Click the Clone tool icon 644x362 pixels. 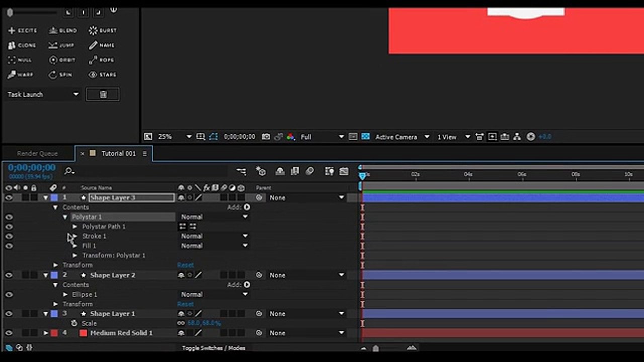pos(12,45)
